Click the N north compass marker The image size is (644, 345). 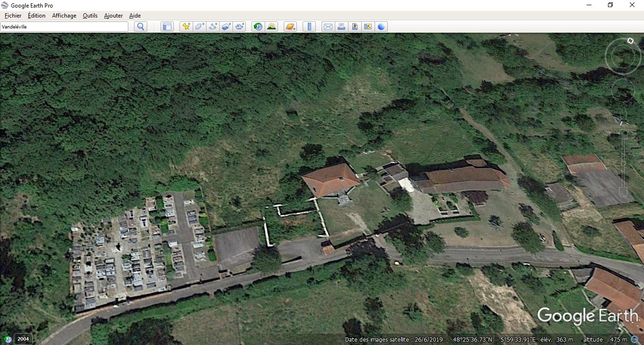tap(630, 41)
